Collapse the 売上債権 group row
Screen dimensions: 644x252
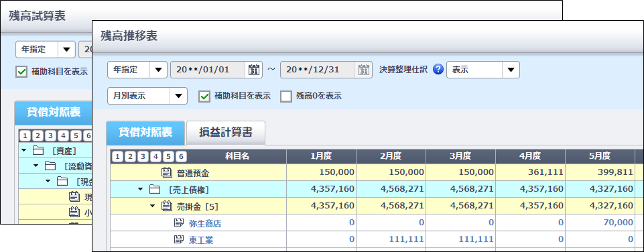tap(141, 190)
